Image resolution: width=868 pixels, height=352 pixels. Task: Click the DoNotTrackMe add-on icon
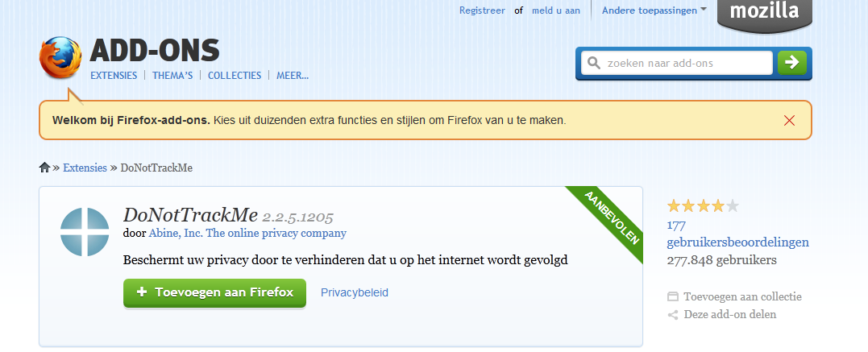(85, 232)
